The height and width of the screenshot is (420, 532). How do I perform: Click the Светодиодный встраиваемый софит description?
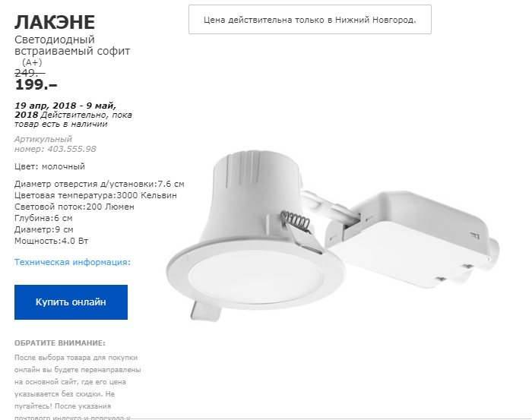pyautogui.click(x=72, y=46)
